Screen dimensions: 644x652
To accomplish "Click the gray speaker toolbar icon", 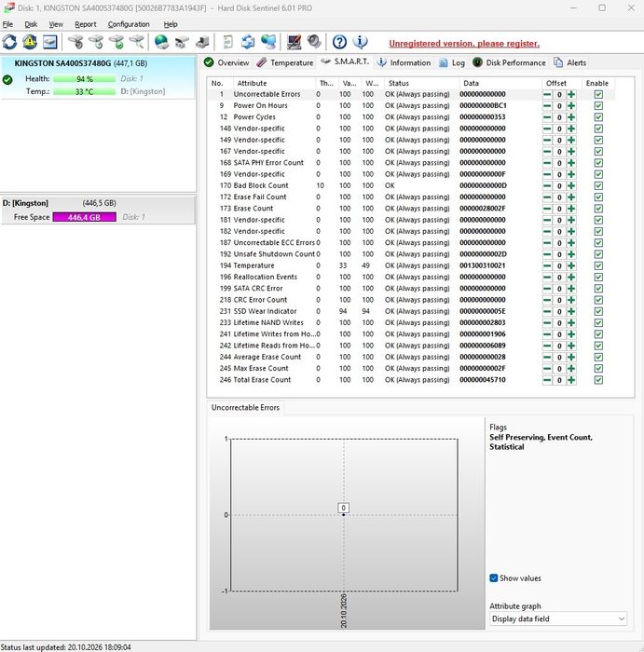I will (x=314, y=42).
